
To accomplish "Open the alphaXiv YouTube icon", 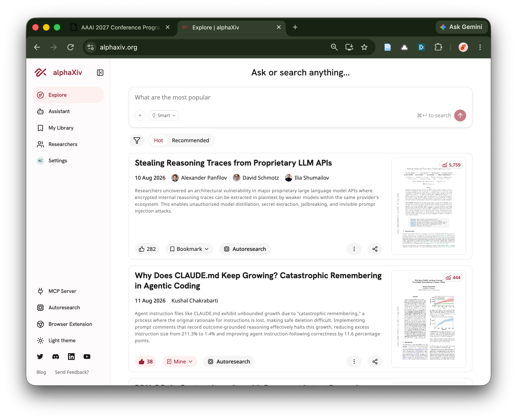I will pos(87,356).
